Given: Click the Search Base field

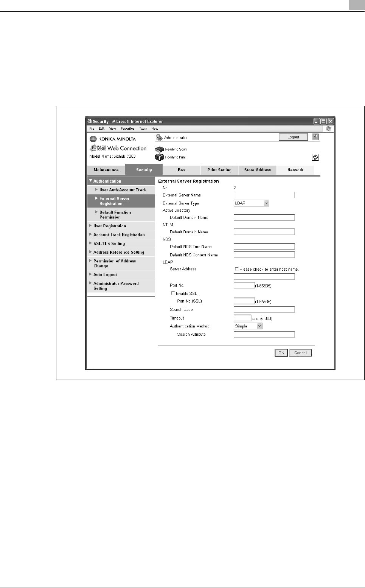Looking at the screenshot, I should tap(264, 309).
